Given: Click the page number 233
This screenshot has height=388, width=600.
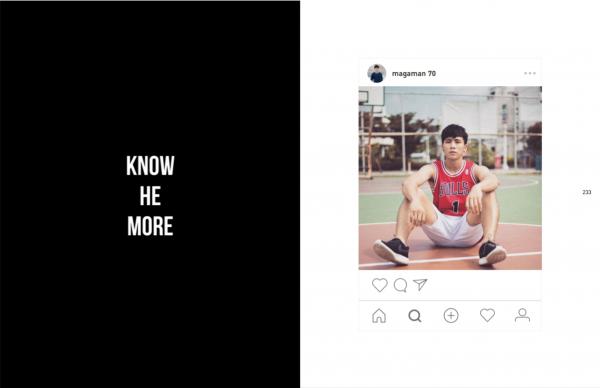Looking at the screenshot, I should (x=587, y=192).
